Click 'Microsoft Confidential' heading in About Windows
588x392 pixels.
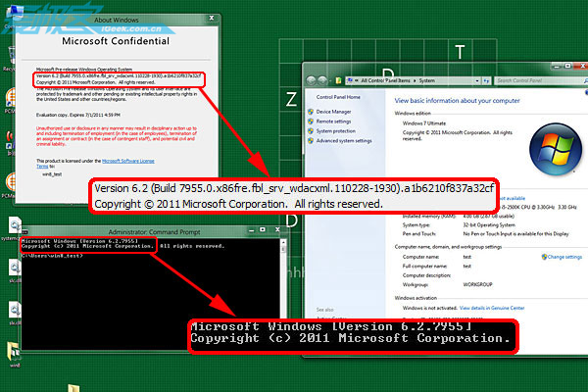(116, 41)
